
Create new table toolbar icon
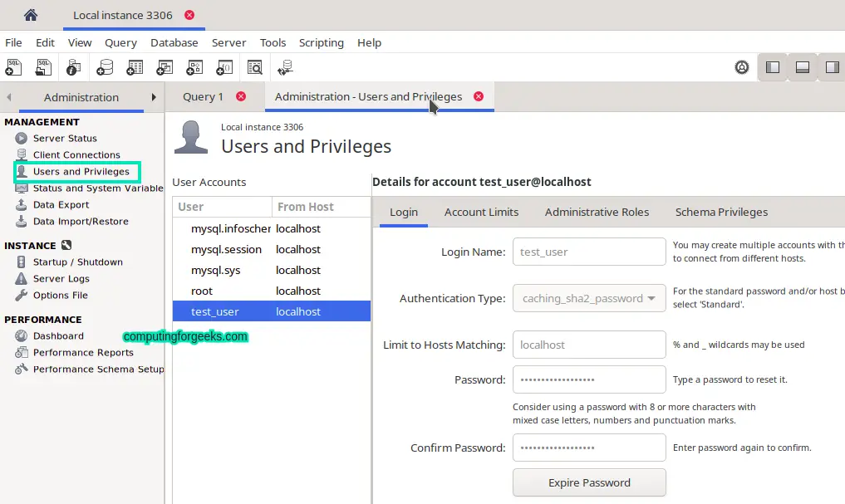[x=135, y=67]
